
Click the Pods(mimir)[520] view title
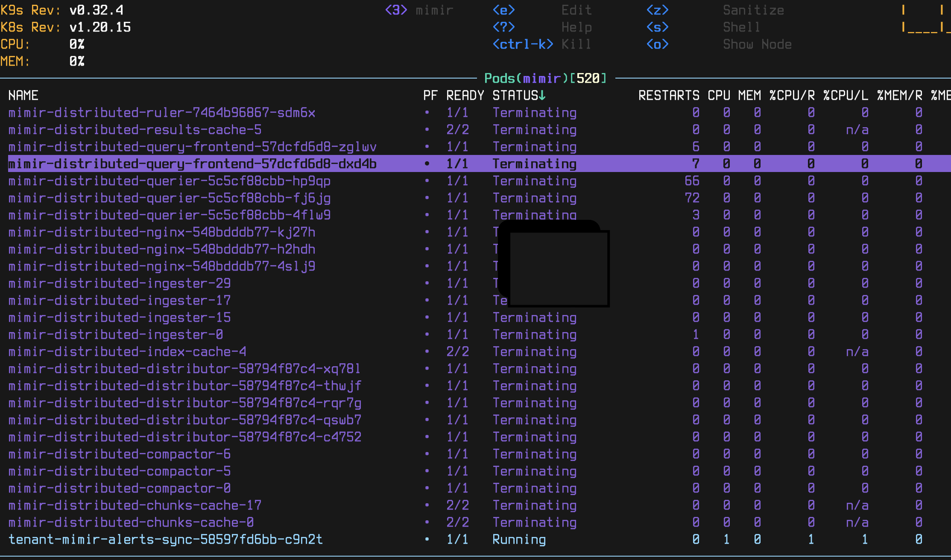(545, 79)
